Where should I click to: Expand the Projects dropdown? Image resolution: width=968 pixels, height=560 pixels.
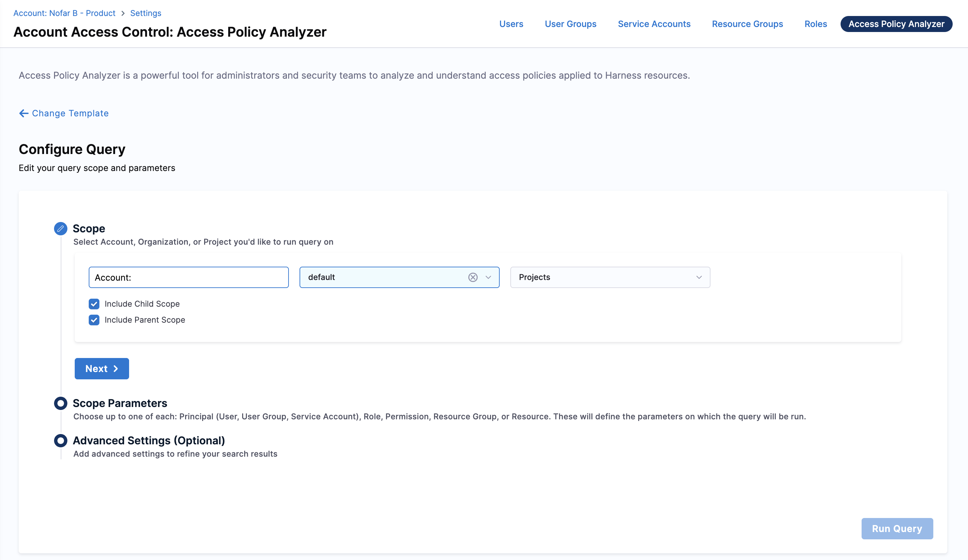coord(699,277)
